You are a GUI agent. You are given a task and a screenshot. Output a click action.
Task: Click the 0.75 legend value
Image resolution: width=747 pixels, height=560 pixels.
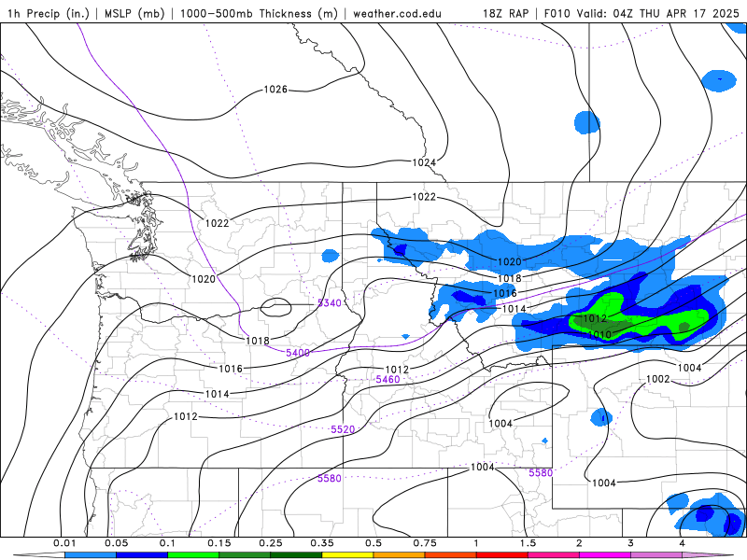[425, 543]
